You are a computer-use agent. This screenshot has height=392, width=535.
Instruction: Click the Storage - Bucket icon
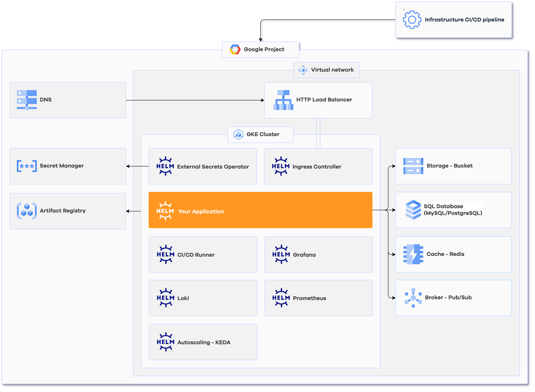click(x=413, y=166)
